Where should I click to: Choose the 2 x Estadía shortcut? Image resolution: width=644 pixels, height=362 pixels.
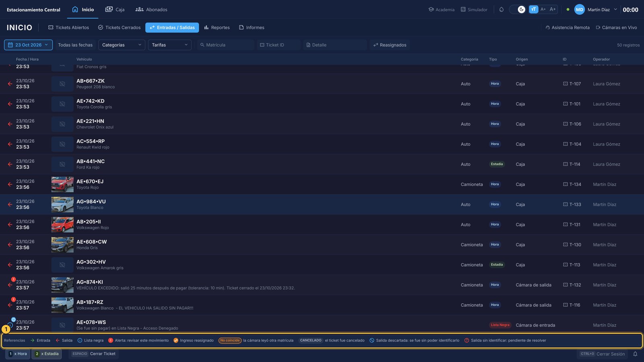tap(47, 354)
